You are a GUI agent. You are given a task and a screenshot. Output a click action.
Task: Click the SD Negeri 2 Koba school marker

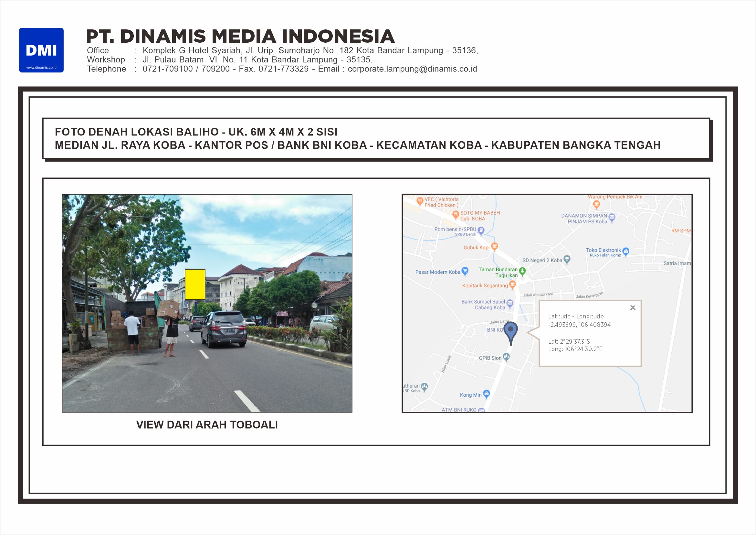[x=567, y=260]
